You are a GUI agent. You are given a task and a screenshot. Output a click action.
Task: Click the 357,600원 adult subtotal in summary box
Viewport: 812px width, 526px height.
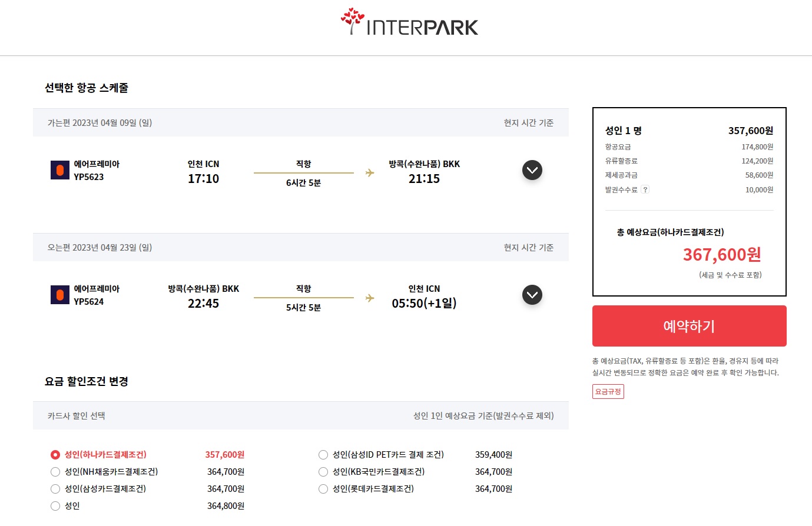tap(751, 131)
